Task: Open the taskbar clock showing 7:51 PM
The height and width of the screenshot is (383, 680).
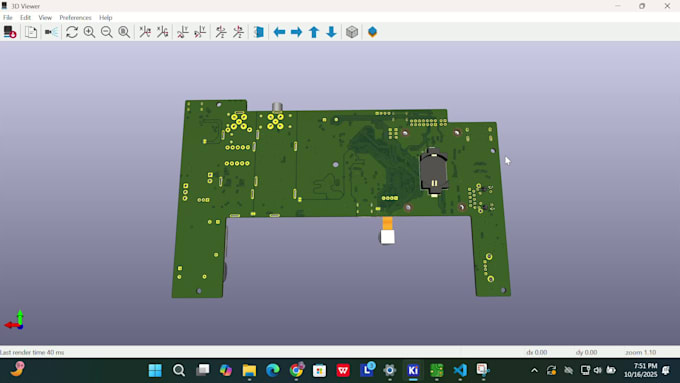Action: [641, 370]
